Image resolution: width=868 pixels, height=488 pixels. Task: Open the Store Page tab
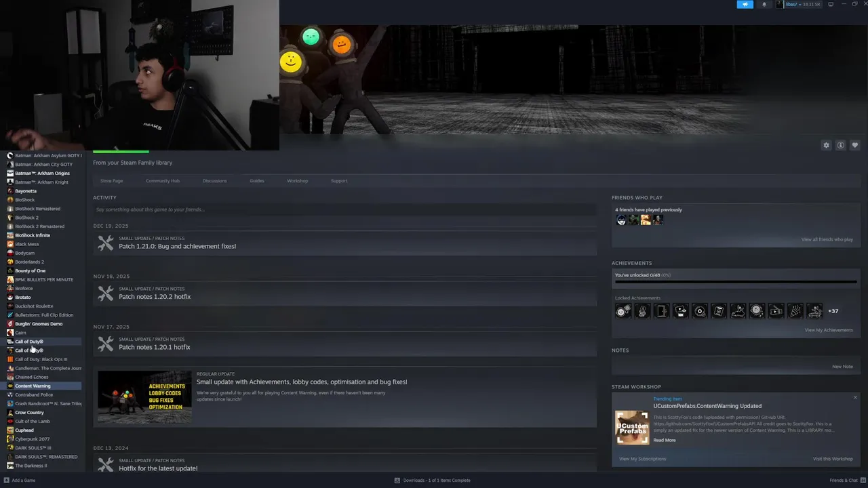pyautogui.click(x=112, y=181)
